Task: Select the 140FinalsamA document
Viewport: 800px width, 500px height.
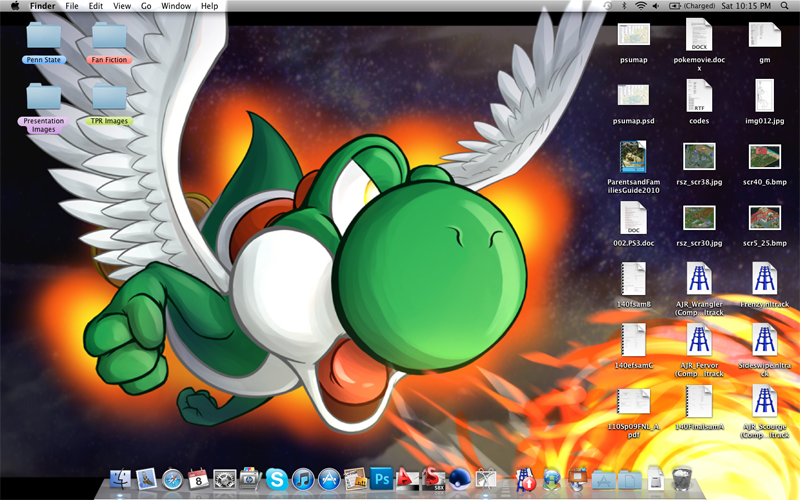Action: point(699,408)
